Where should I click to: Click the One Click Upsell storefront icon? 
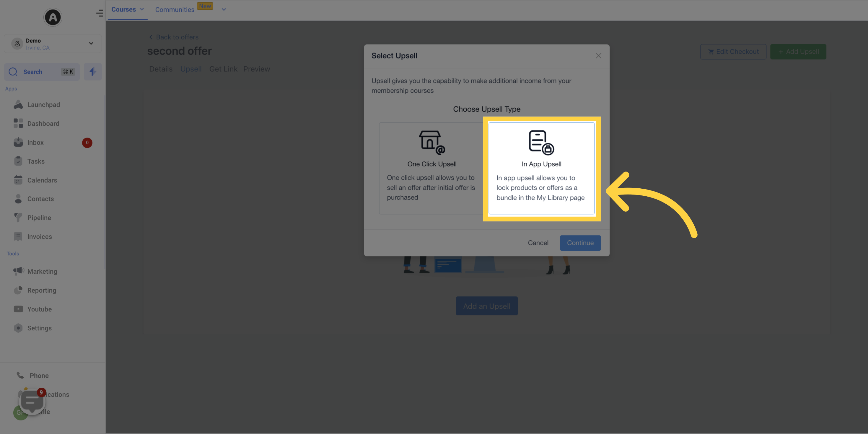431,142
